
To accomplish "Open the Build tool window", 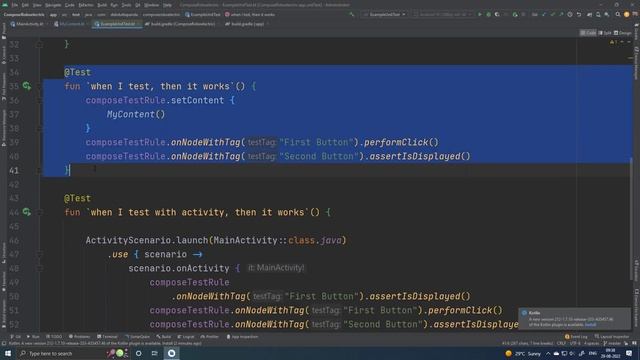I will click(164, 337).
